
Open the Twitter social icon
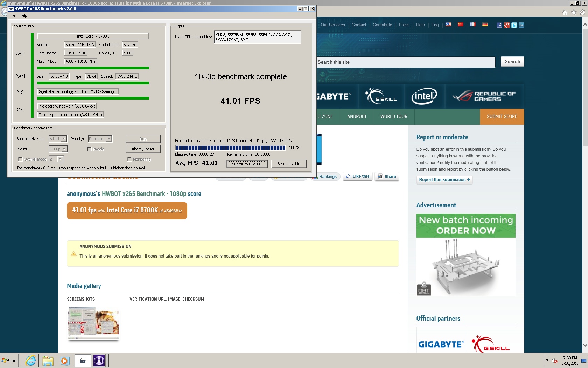[x=514, y=25]
